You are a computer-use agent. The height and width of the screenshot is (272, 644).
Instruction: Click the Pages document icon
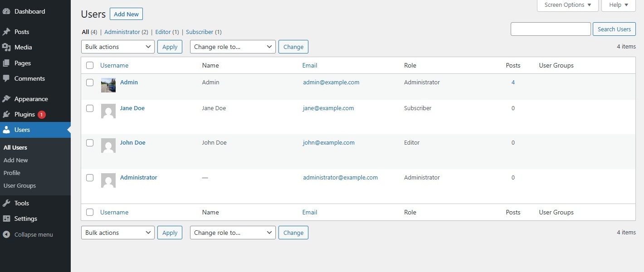point(6,63)
